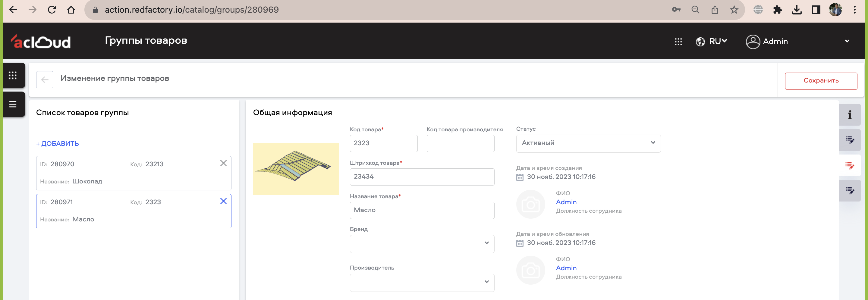The width and height of the screenshot is (868, 300).
Task: Open the Бренд dropdown
Action: 422,244
